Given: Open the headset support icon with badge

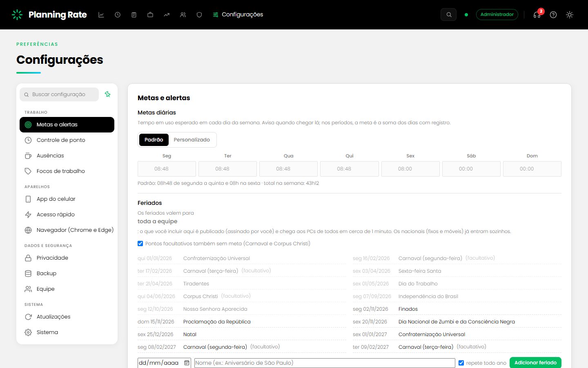Looking at the screenshot, I should pyautogui.click(x=537, y=15).
